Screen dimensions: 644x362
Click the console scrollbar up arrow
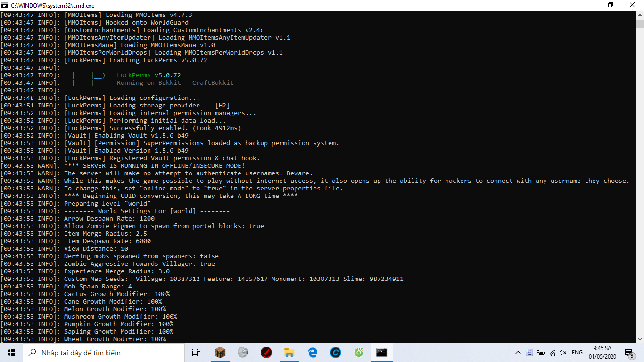640,15
